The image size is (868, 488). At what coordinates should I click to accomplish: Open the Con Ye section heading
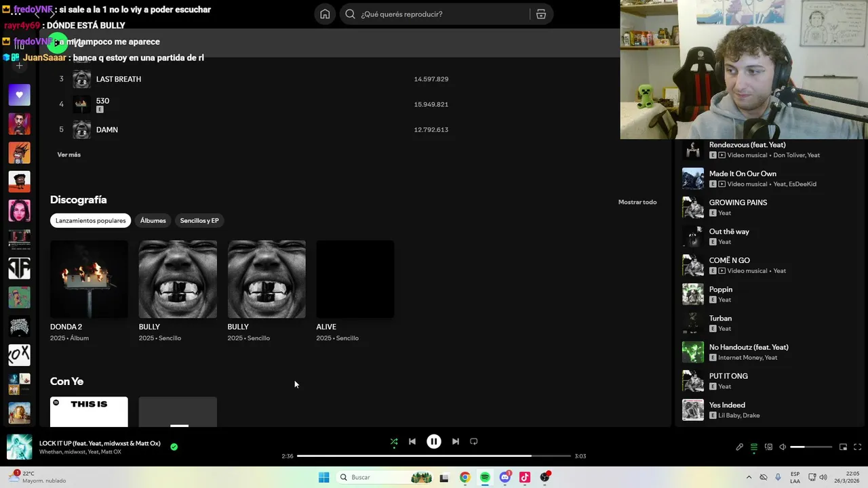pos(66,382)
